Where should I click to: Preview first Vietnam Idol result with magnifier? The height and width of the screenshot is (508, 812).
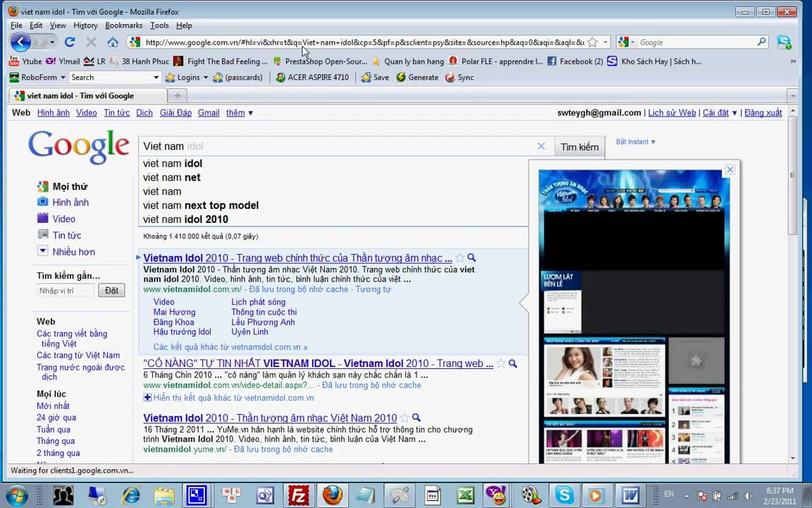click(472, 257)
